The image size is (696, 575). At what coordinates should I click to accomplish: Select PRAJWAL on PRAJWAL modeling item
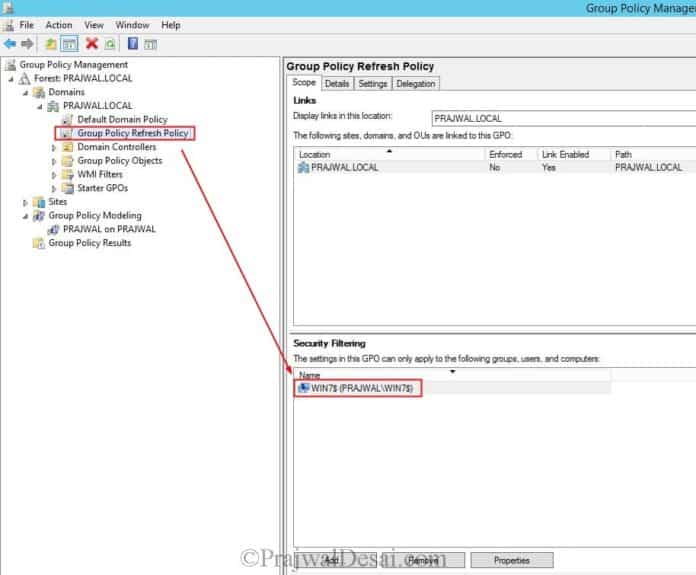click(109, 229)
